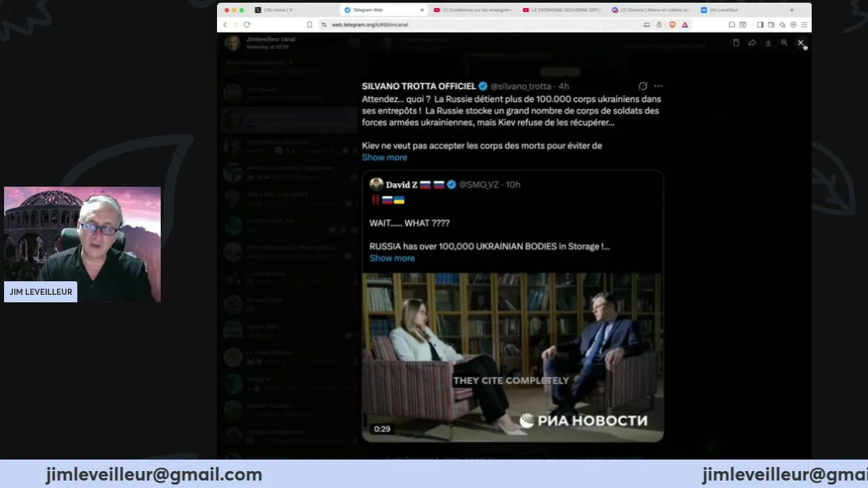
Task: Click the blue verified badge next to SILVANO TROTTA
Action: click(x=483, y=86)
